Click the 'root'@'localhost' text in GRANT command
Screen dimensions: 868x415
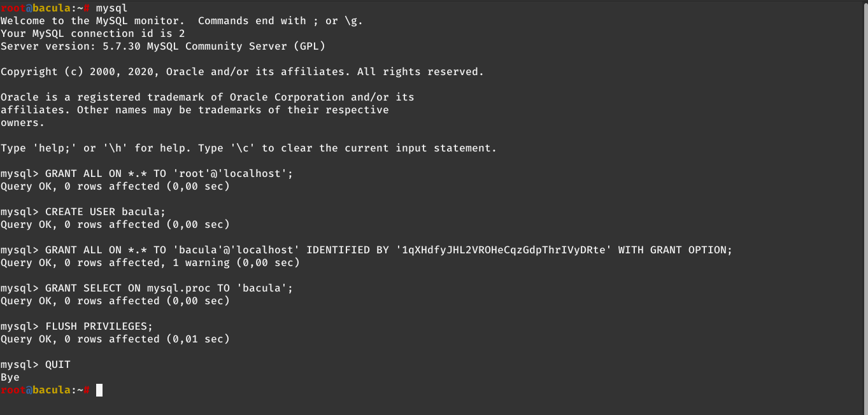coord(230,174)
